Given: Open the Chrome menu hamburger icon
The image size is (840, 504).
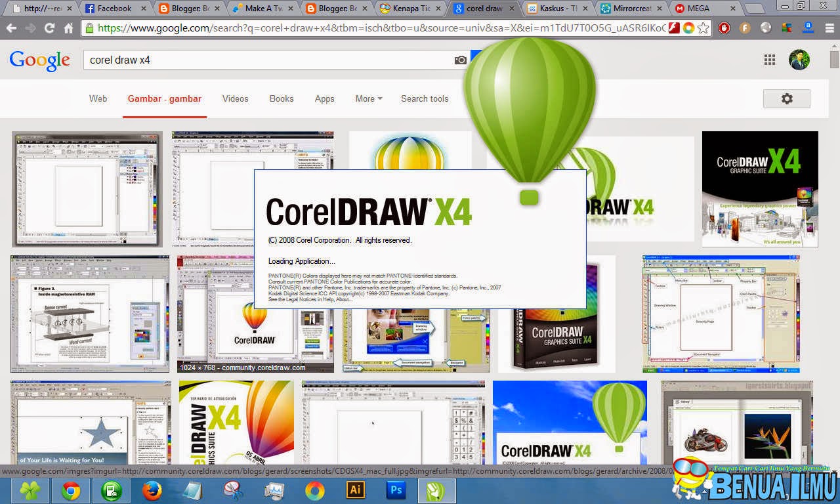Looking at the screenshot, I should click(829, 28).
